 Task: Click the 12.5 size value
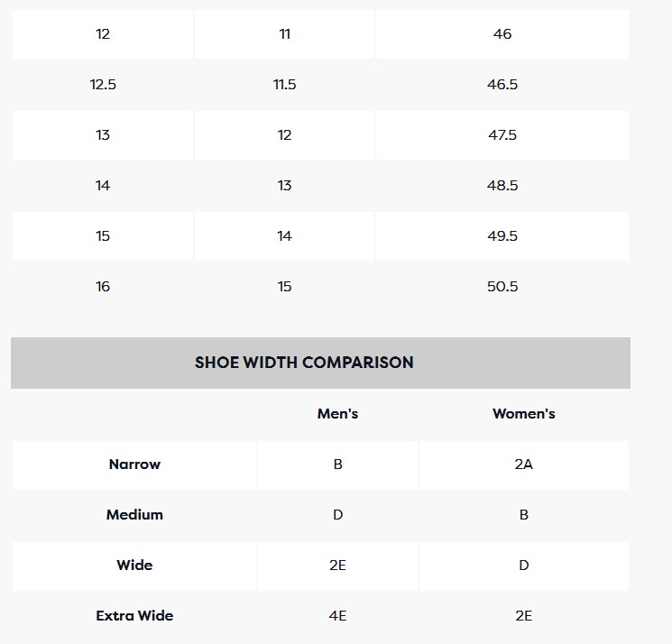click(x=103, y=85)
